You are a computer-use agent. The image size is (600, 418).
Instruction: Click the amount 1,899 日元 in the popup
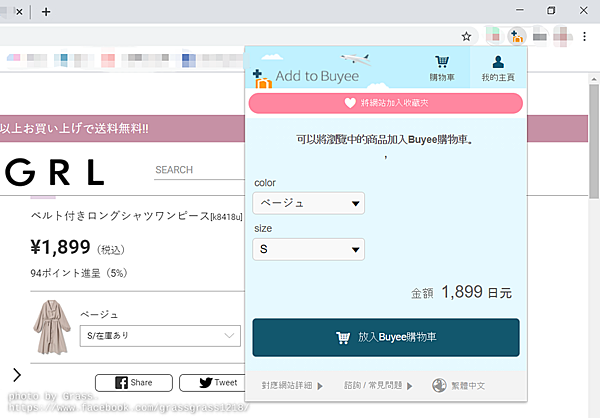[x=476, y=292]
